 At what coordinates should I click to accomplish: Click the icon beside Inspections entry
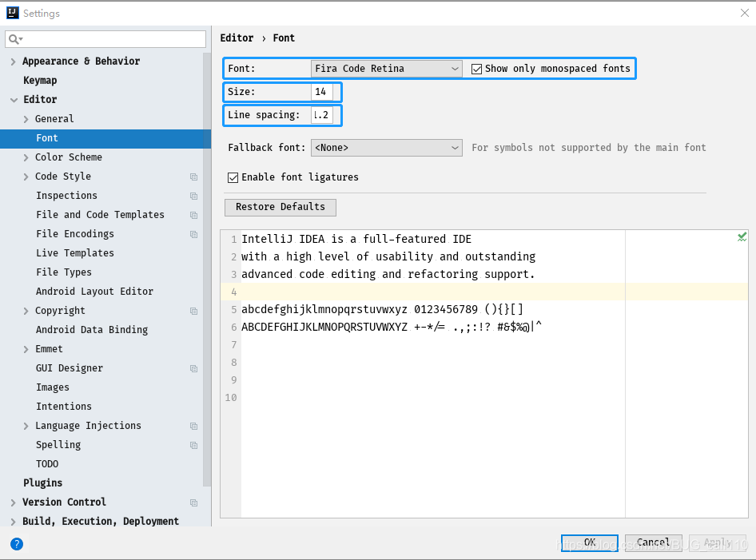click(x=193, y=195)
